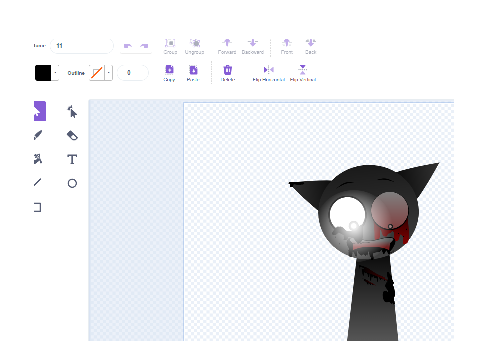Activate the Eraser tool
Image resolution: width=480 pixels, height=360 pixels.
(x=72, y=135)
